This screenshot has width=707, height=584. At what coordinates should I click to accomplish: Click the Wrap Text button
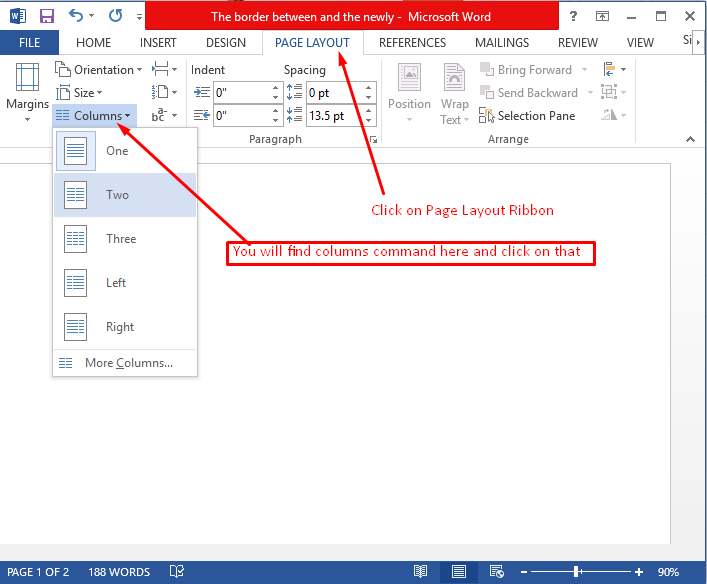point(454,93)
